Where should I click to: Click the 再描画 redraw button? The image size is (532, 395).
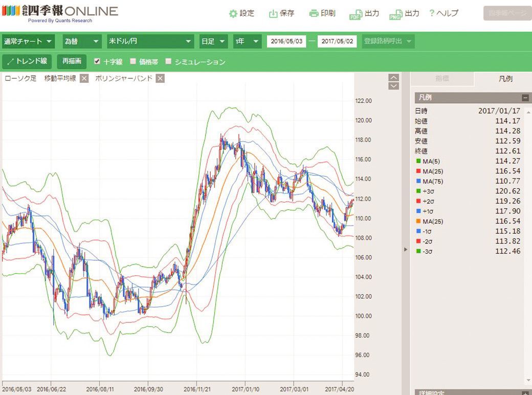tap(72, 61)
